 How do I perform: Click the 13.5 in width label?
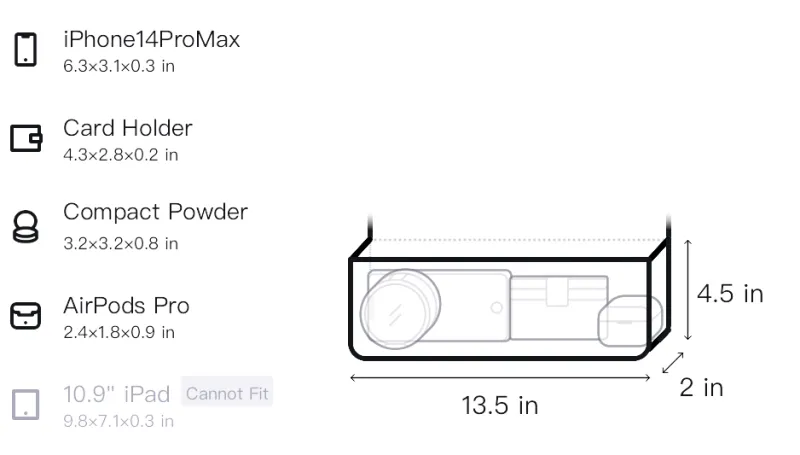point(500,406)
